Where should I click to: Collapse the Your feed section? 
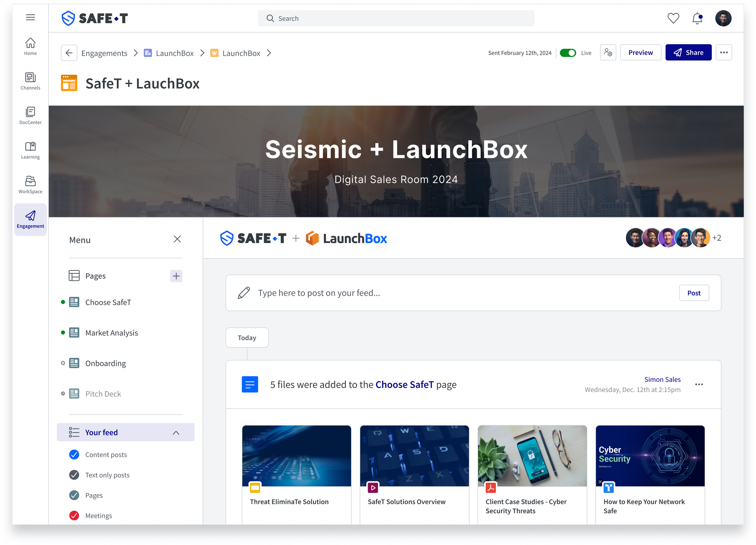click(x=176, y=433)
